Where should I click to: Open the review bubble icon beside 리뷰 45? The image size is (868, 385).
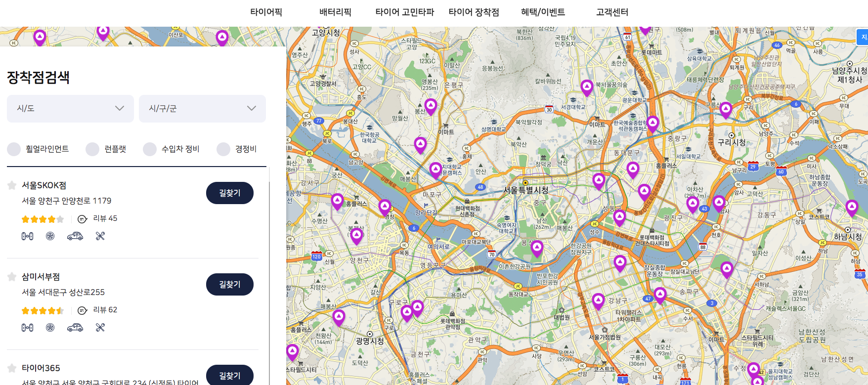coord(83,219)
